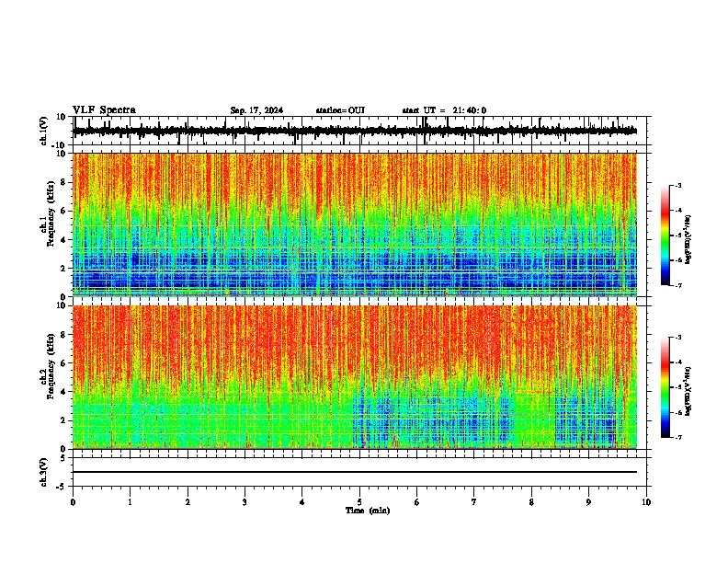Click the "10" tick on the Time axis
Viewport: 728px width, 563px height.
tap(646, 502)
